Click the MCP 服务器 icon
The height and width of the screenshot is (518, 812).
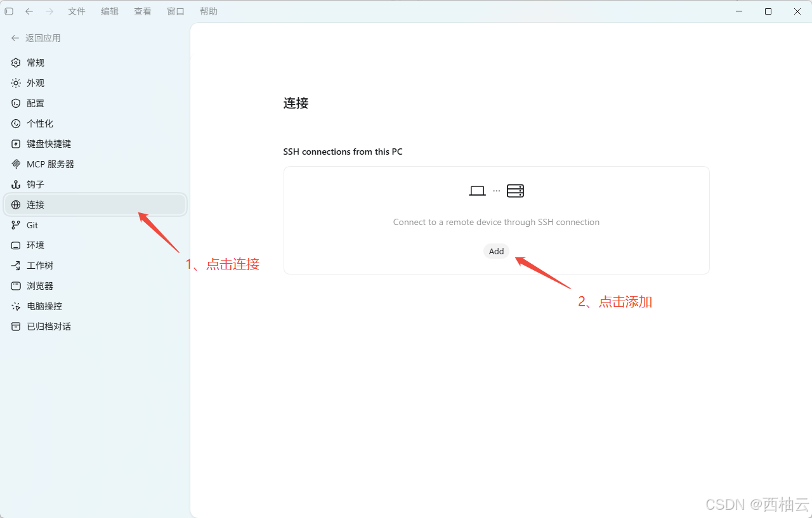(x=16, y=164)
